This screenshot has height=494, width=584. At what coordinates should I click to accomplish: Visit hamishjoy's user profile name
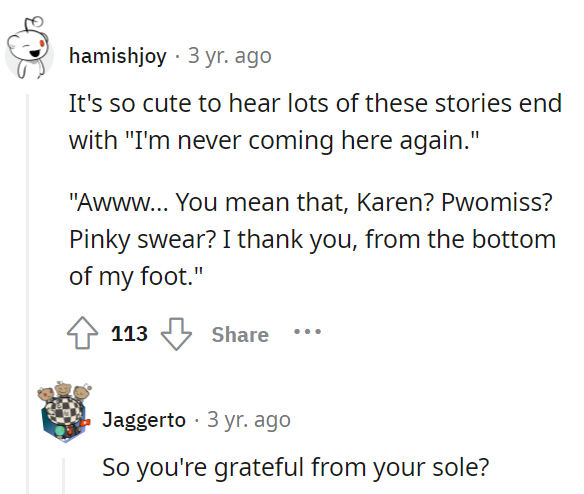pyautogui.click(x=118, y=57)
